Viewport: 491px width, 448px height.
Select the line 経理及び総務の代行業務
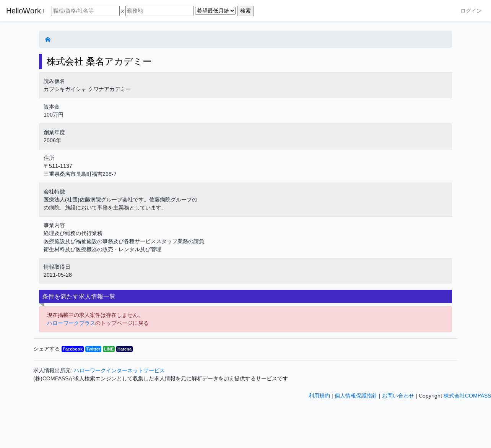tap(73, 233)
